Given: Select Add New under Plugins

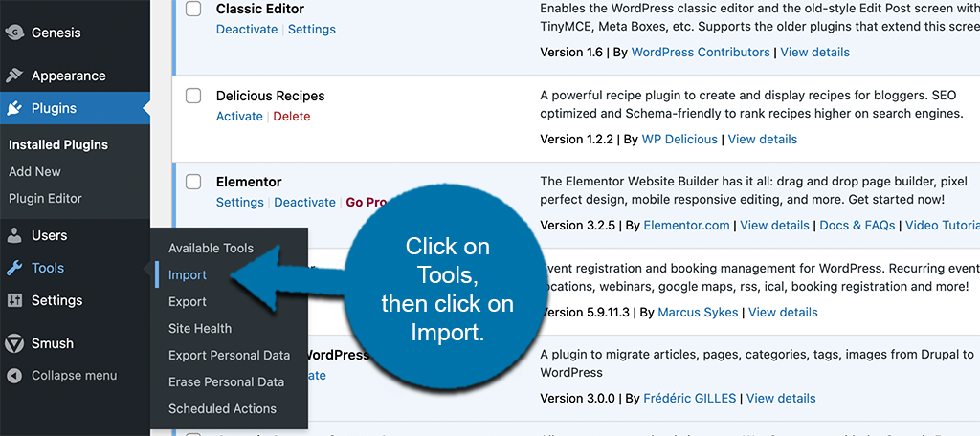Looking at the screenshot, I should [35, 172].
